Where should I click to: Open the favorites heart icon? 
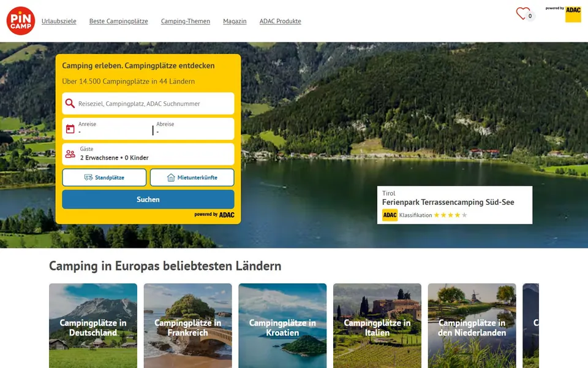[522, 13]
